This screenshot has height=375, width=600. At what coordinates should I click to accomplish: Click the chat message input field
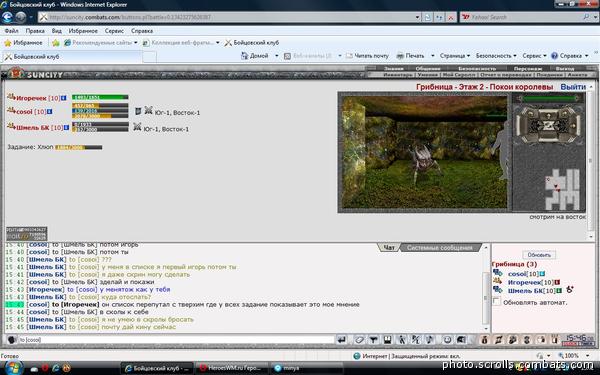point(176,340)
